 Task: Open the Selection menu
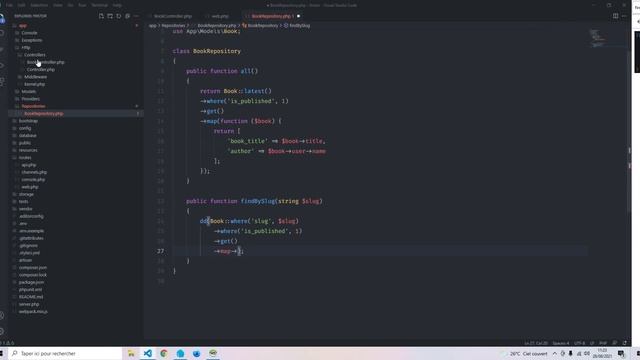pyautogui.click(x=39, y=5)
